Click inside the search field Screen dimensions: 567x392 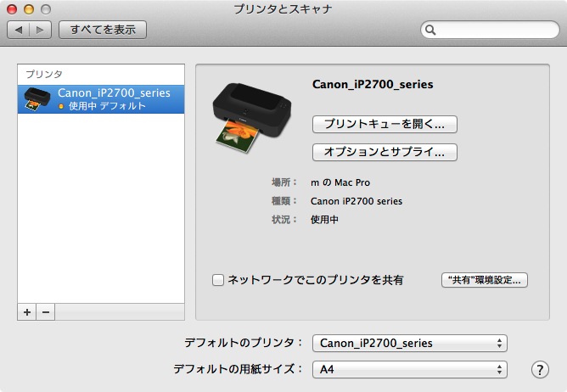(x=492, y=31)
